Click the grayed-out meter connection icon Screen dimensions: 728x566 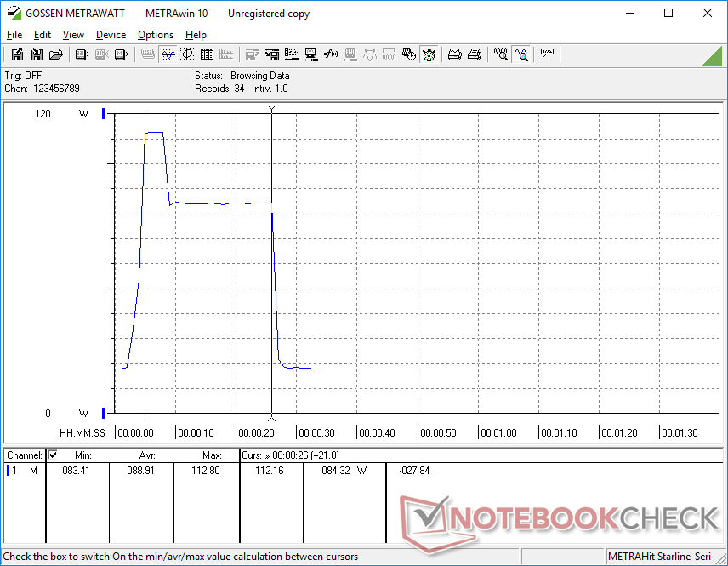102,54
